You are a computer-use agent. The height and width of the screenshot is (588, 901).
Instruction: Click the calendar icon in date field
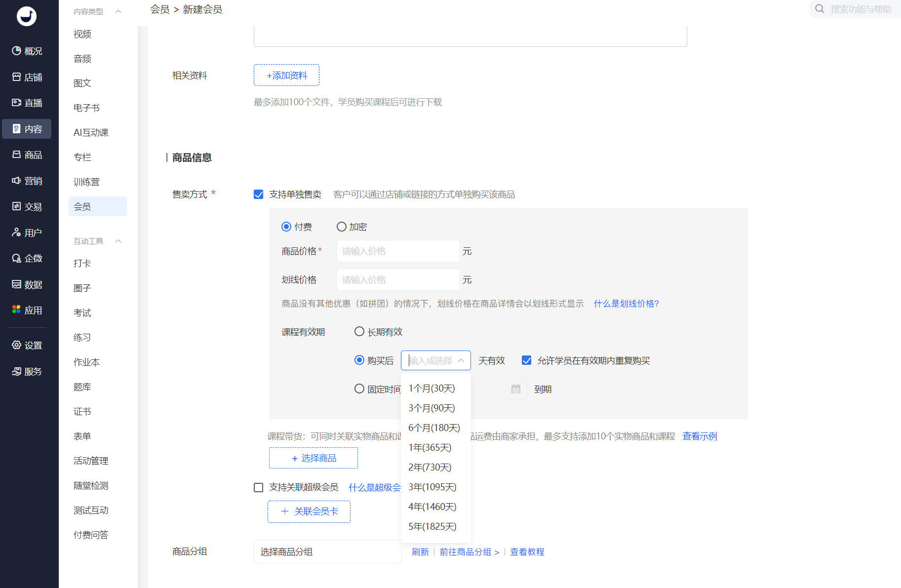pos(516,389)
